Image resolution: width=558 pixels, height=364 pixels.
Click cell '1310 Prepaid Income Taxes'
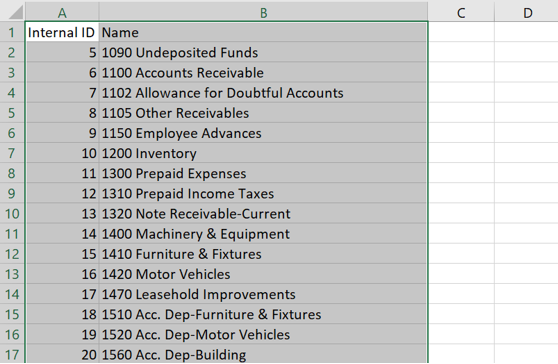tap(263, 194)
